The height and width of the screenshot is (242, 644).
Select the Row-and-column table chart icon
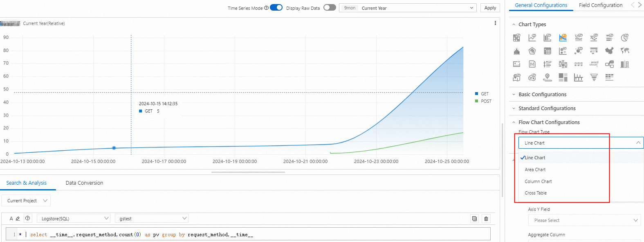(594, 51)
